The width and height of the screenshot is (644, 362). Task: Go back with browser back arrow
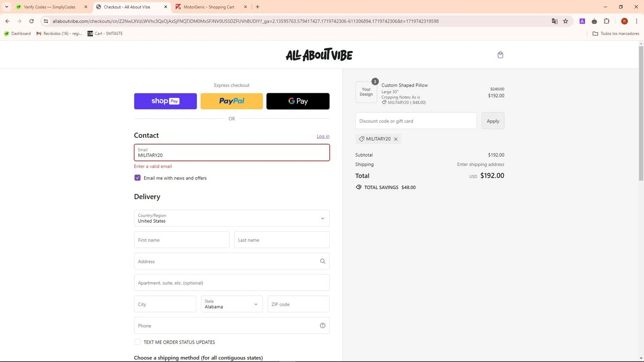point(7,21)
